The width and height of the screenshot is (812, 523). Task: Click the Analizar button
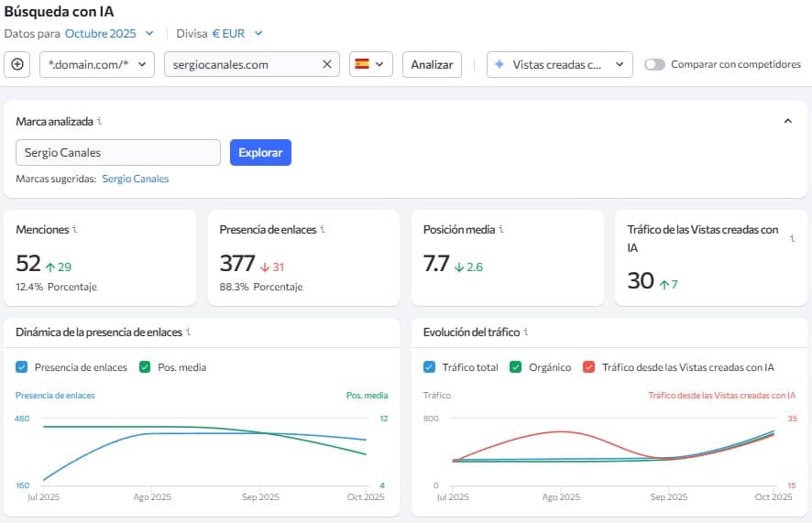[432, 64]
